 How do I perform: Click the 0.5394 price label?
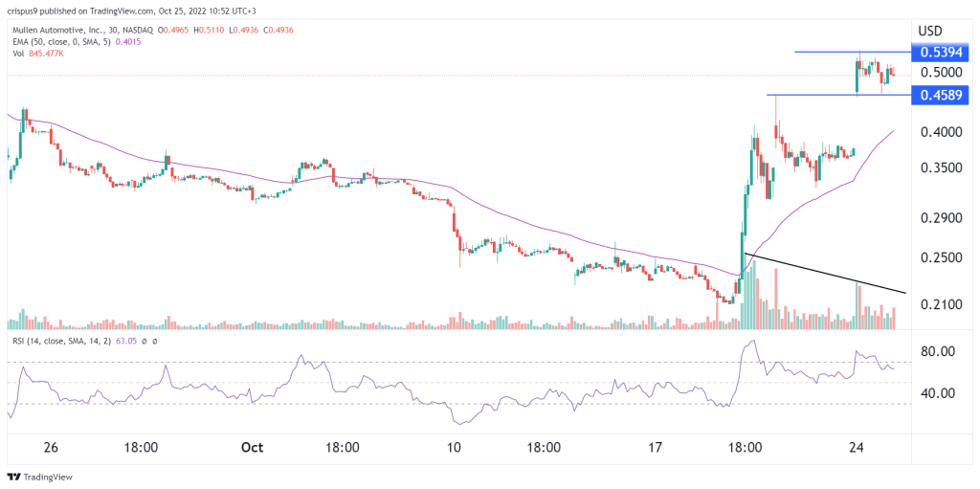pos(941,52)
